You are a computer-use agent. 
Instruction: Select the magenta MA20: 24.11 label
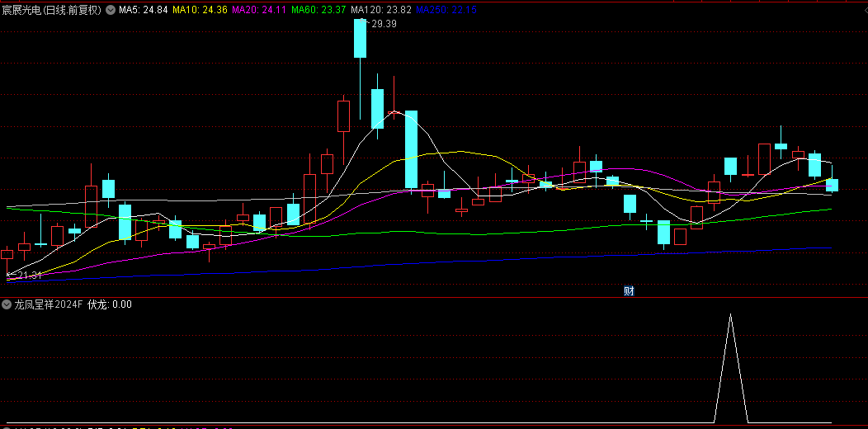pos(259,10)
